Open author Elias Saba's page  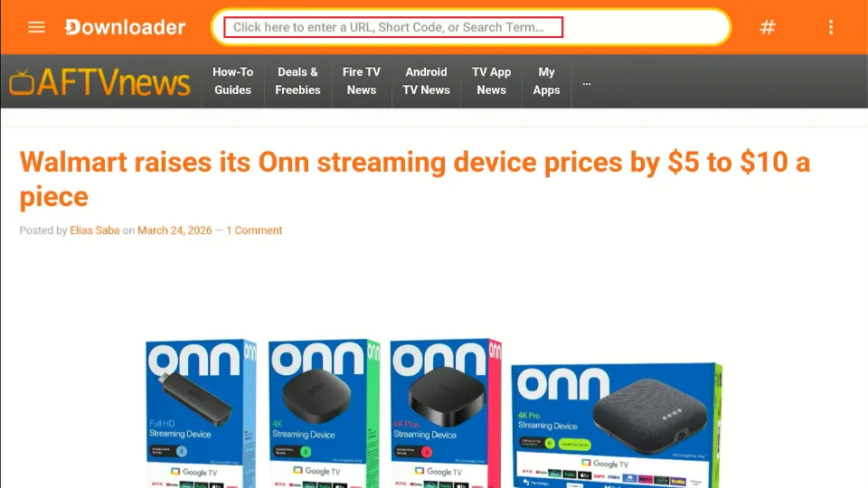(95, 230)
